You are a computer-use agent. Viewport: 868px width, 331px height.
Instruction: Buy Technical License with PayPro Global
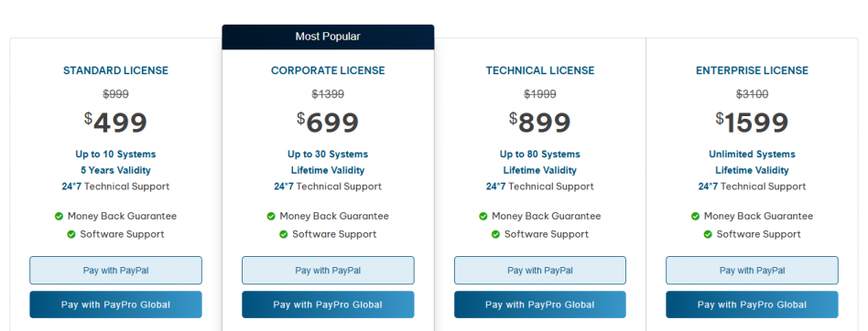tap(539, 304)
